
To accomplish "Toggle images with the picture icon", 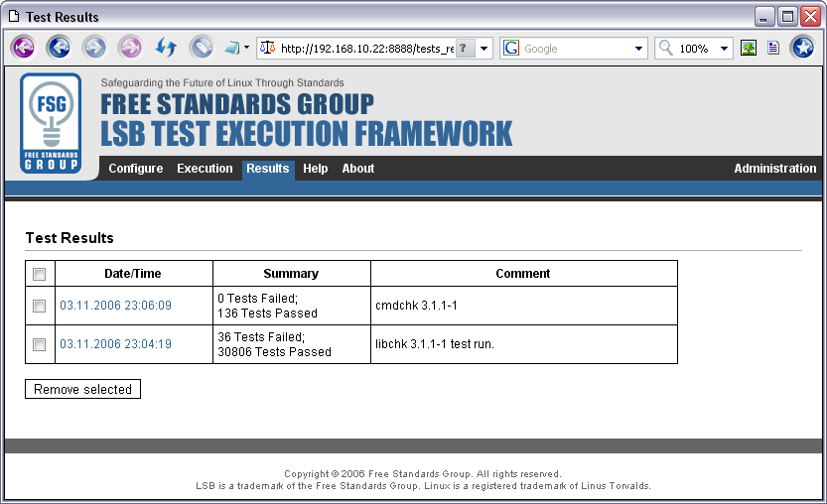I will 749,48.
